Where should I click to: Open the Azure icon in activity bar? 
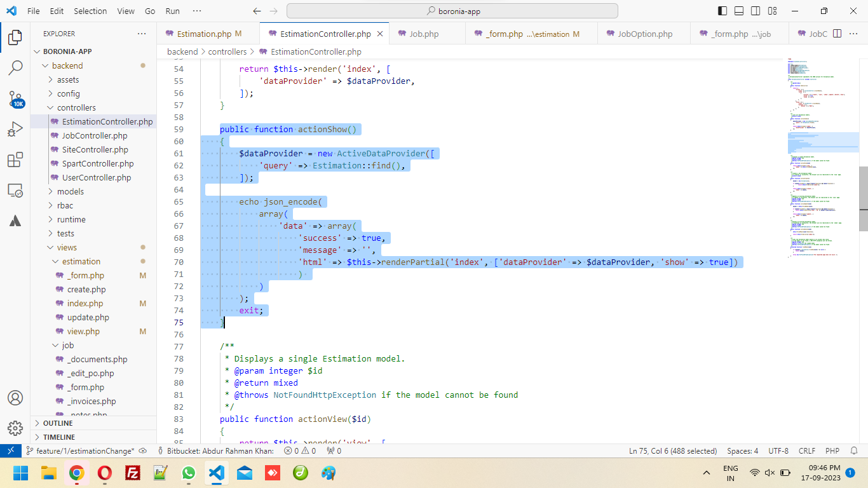(x=15, y=221)
